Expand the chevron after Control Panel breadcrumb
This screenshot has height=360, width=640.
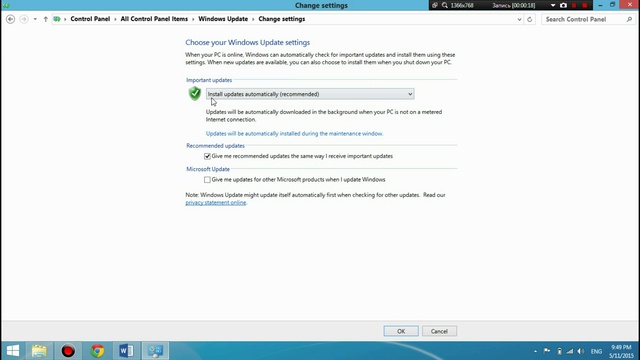[x=115, y=19]
